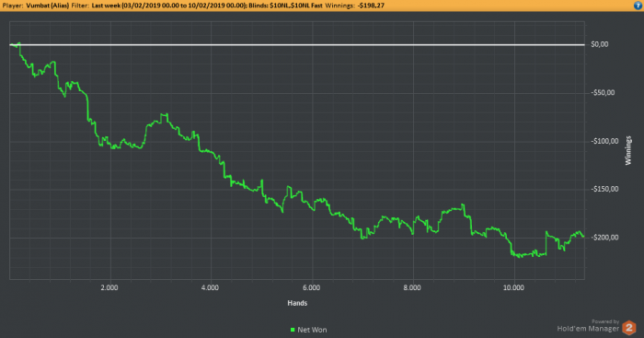Click the -$150,00 y-axis label

(604, 189)
